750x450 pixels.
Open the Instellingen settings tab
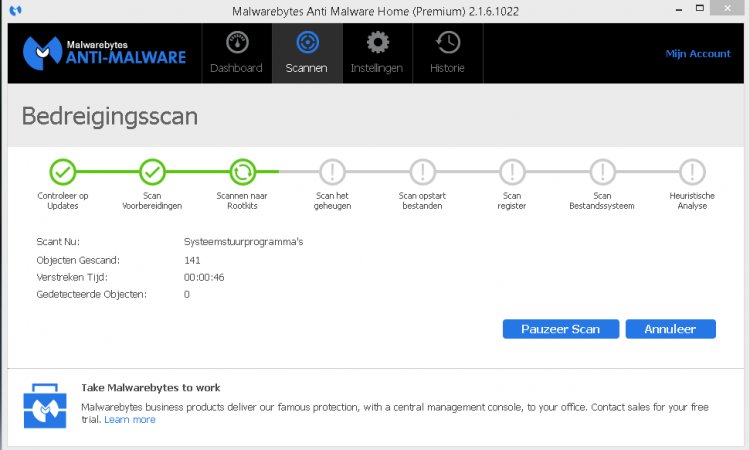[x=377, y=53]
